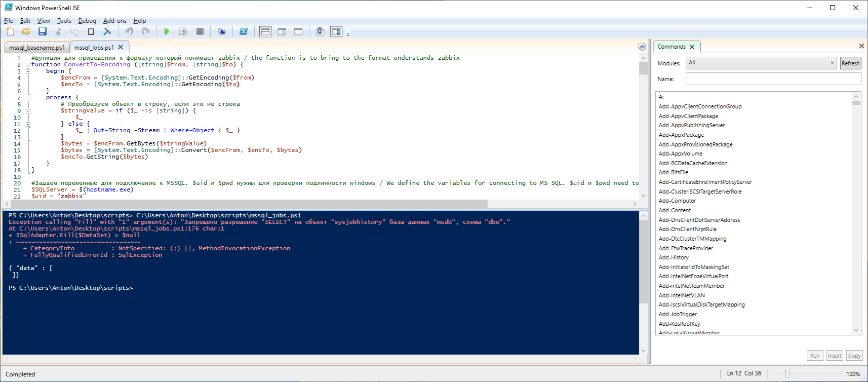The width and height of the screenshot is (868, 382).
Task: Run script with green play icon
Action: (x=167, y=31)
